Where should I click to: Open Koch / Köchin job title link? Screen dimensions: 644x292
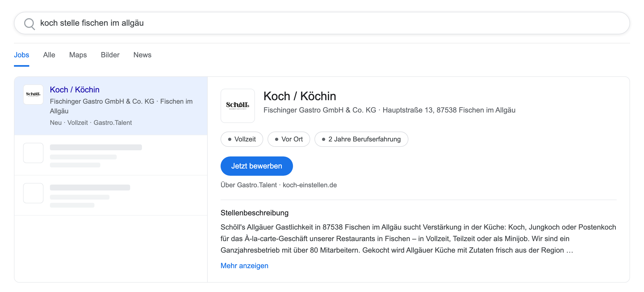pyautogui.click(x=75, y=90)
